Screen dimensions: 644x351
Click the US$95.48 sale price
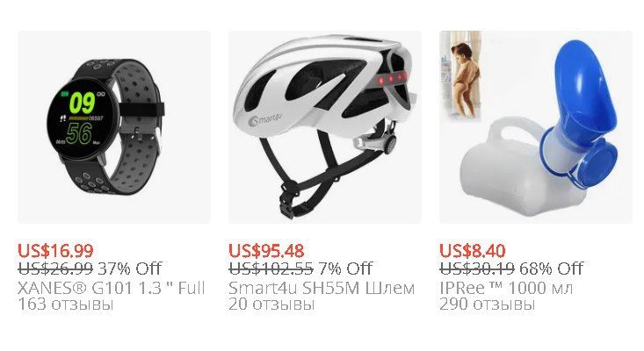(x=266, y=251)
